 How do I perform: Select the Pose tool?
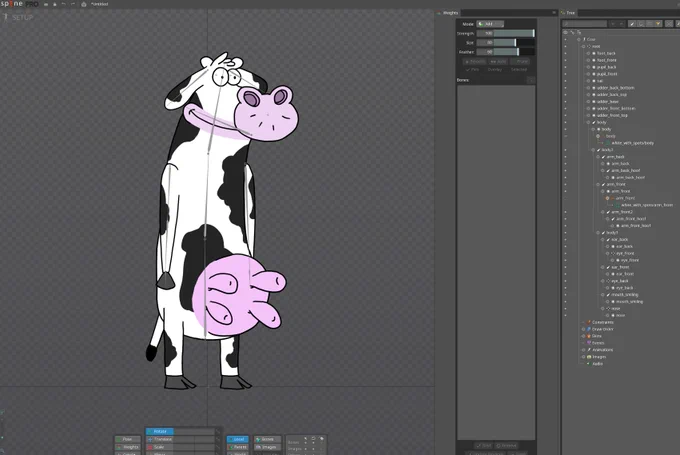(128, 439)
